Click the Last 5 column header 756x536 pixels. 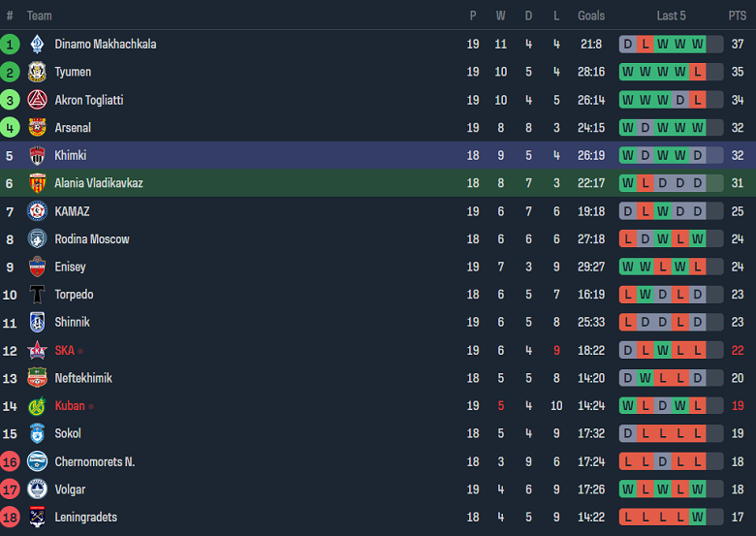(671, 16)
